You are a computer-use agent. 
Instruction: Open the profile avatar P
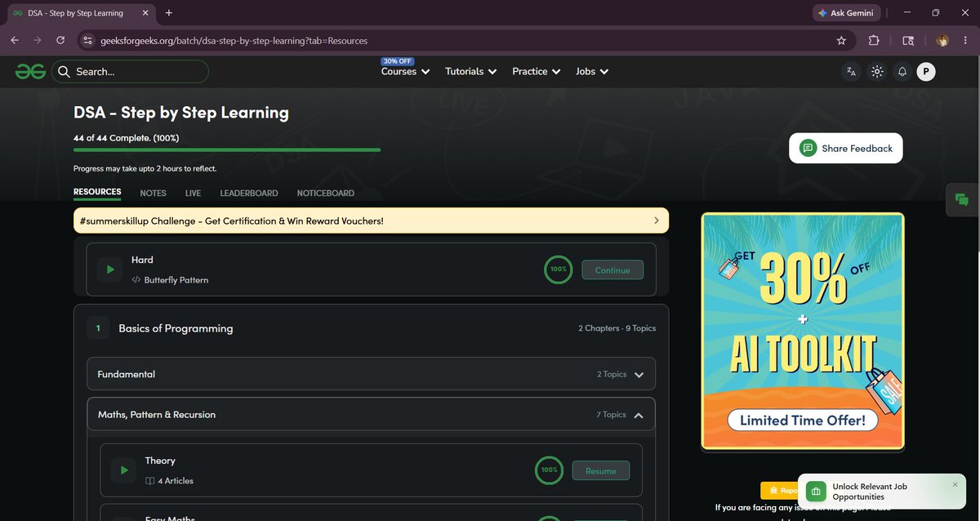pyautogui.click(x=925, y=72)
